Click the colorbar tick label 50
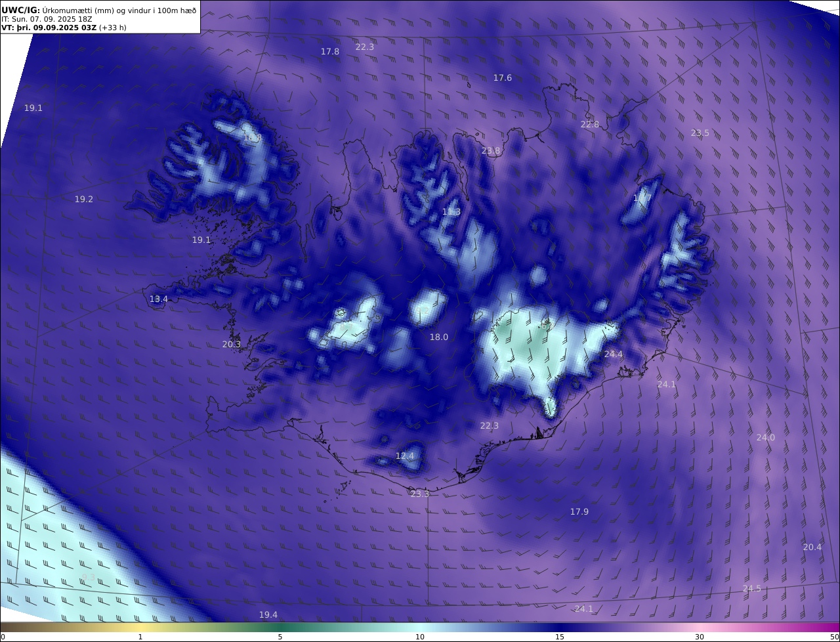This screenshot has height=642, width=840. 835,637
